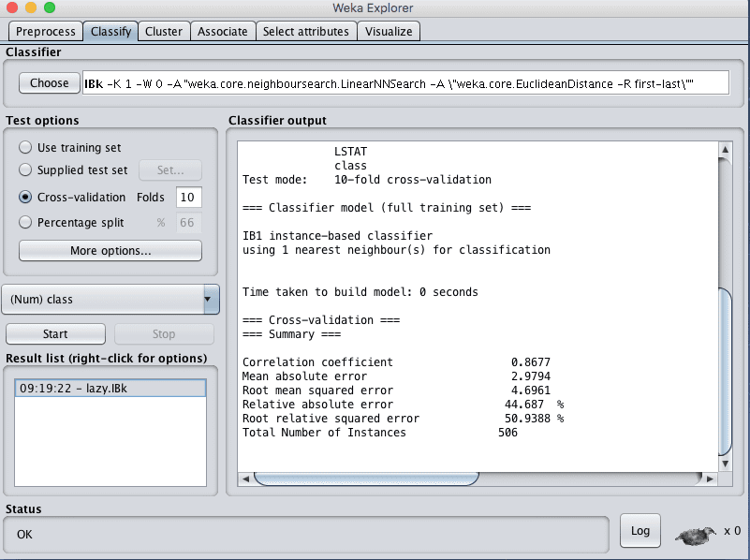Viewport: 750px width, 560px height.
Task: Click the red close window button
Action: pos(12,7)
